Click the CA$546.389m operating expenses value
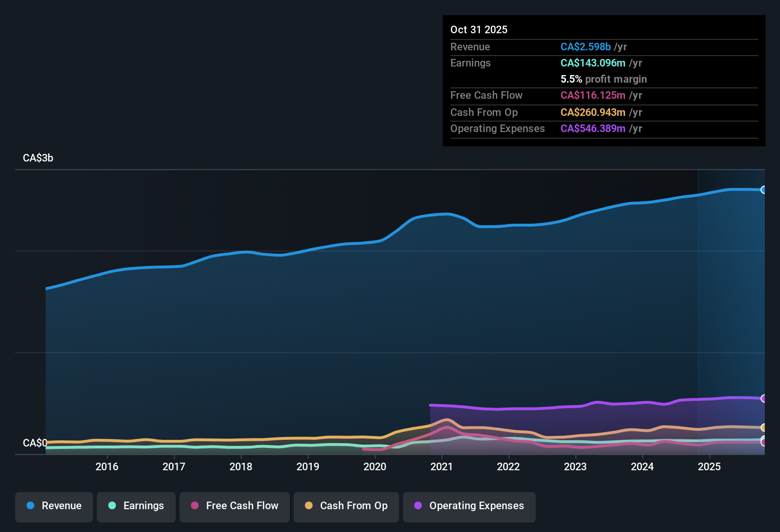This screenshot has width=780, height=532. (593, 129)
